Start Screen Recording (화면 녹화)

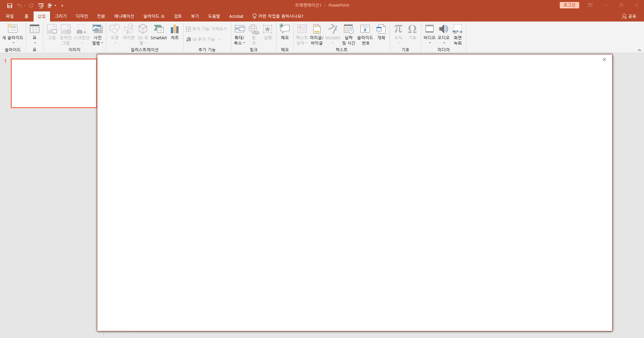point(458,34)
